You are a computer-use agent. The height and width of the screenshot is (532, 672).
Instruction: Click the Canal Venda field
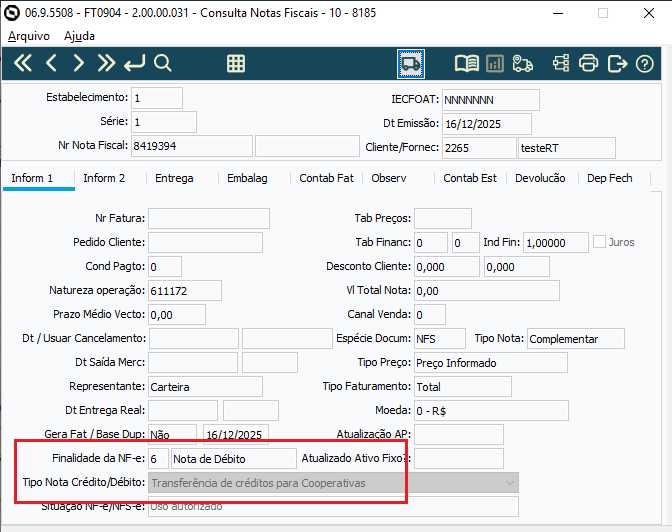click(x=430, y=315)
